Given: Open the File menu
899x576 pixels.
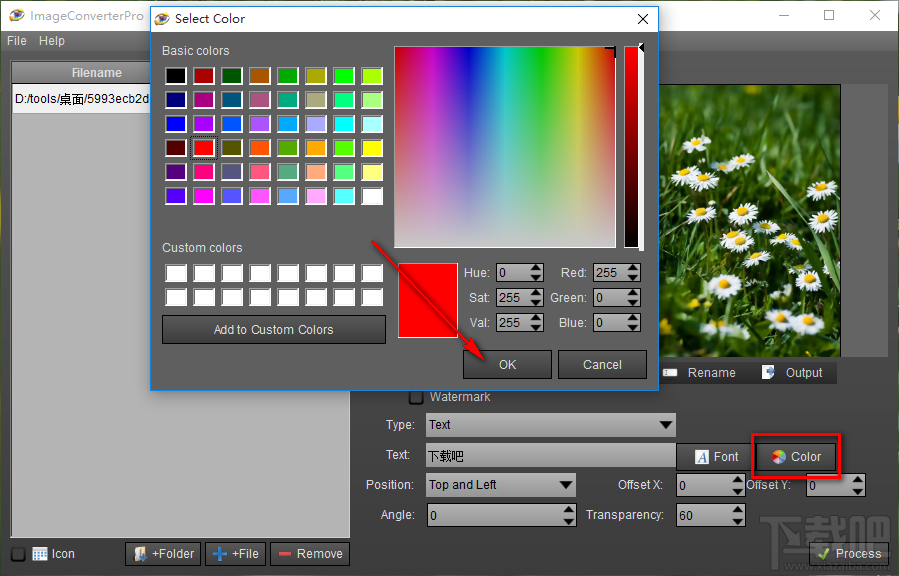Looking at the screenshot, I should pos(17,41).
